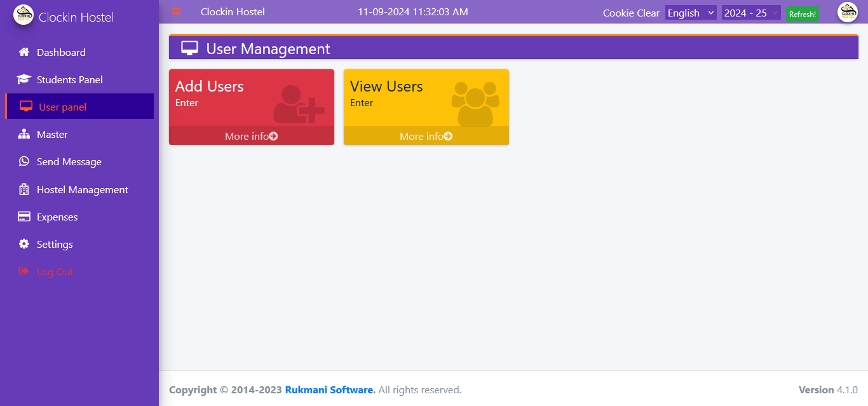Screen dimensions: 868x406
Task: Click the Expenses credit card icon
Action: [x=24, y=217]
